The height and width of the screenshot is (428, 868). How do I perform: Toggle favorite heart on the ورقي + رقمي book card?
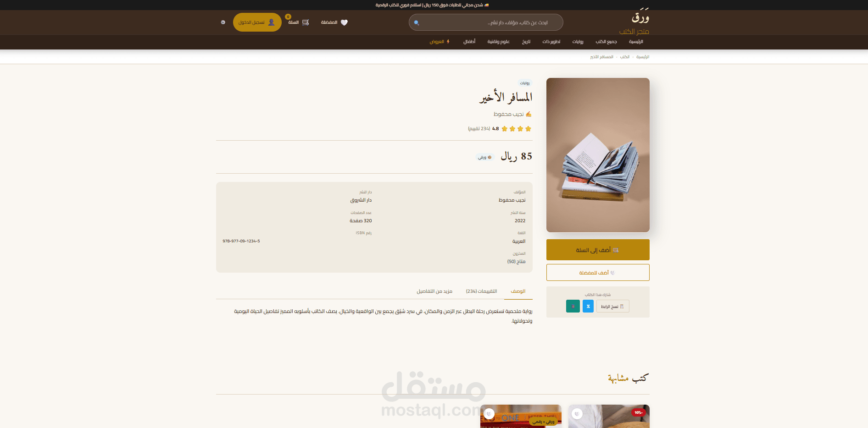[x=489, y=414]
